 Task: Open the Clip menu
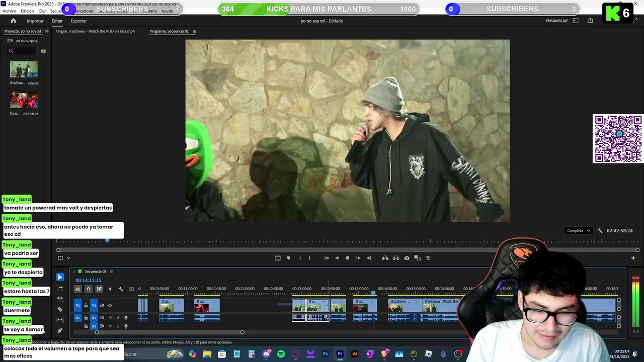[42, 11]
